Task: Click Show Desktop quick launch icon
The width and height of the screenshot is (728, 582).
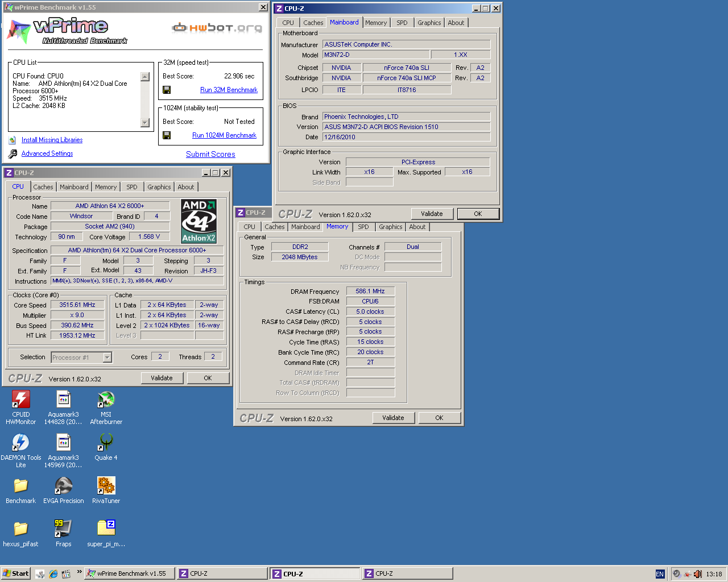Action: click(40, 573)
